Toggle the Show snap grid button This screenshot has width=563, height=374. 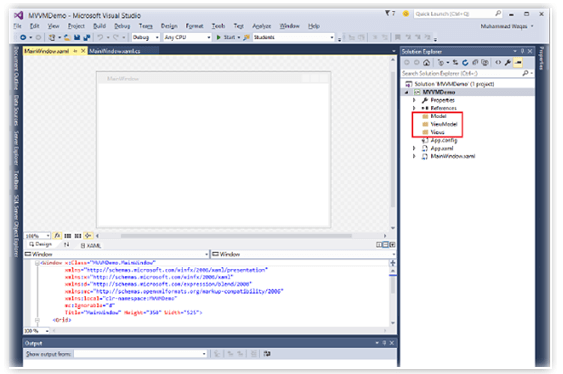68,236
